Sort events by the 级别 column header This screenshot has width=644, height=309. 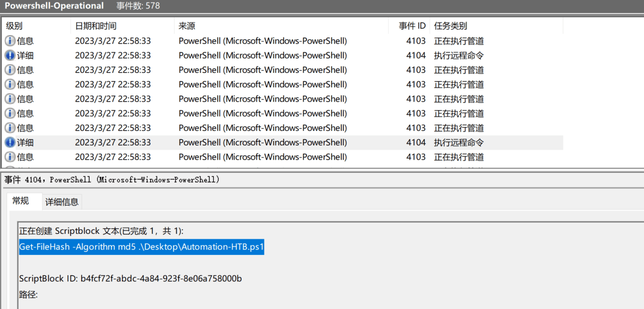point(14,26)
